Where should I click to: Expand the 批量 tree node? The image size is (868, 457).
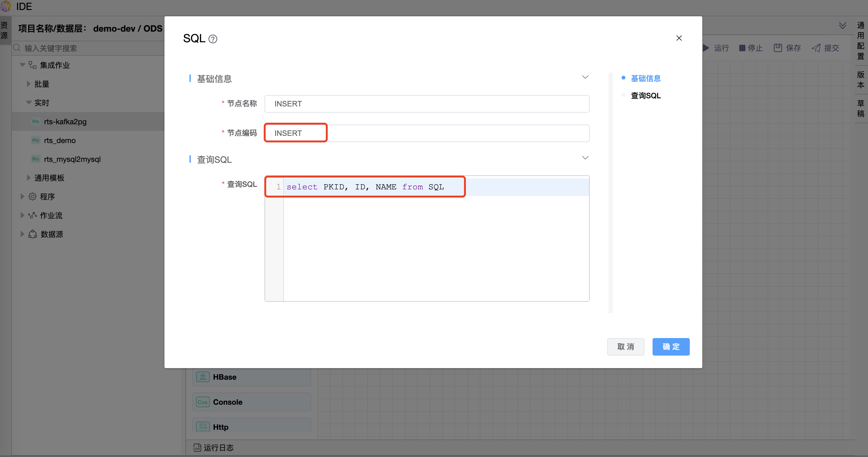pos(29,84)
